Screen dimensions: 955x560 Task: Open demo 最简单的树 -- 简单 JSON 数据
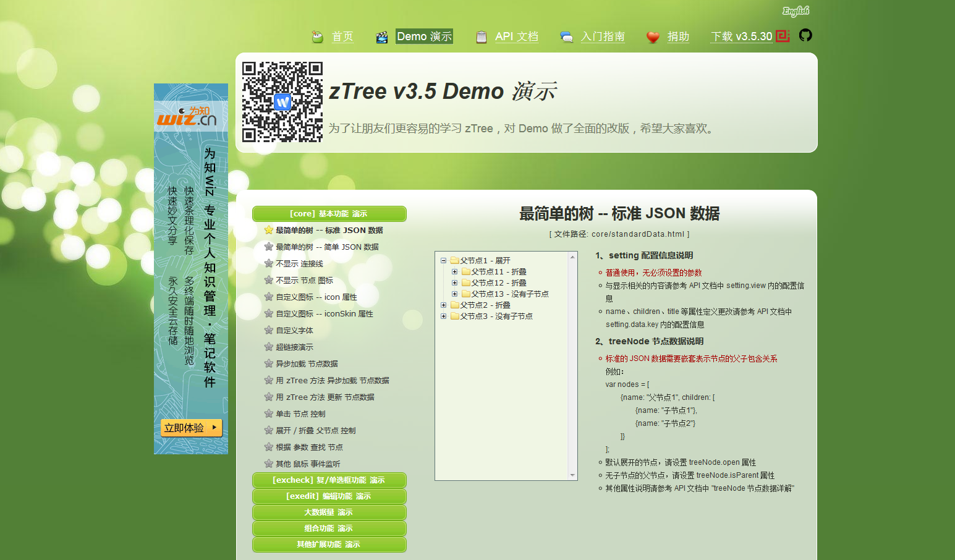coord(327,247)
